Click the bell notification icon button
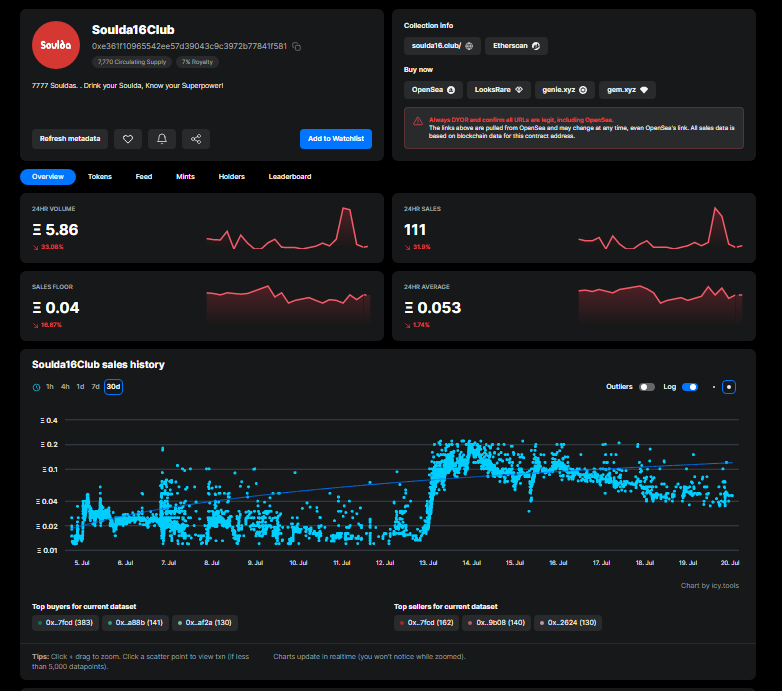Viewport: 782px width, 691px height. [162, 139]
